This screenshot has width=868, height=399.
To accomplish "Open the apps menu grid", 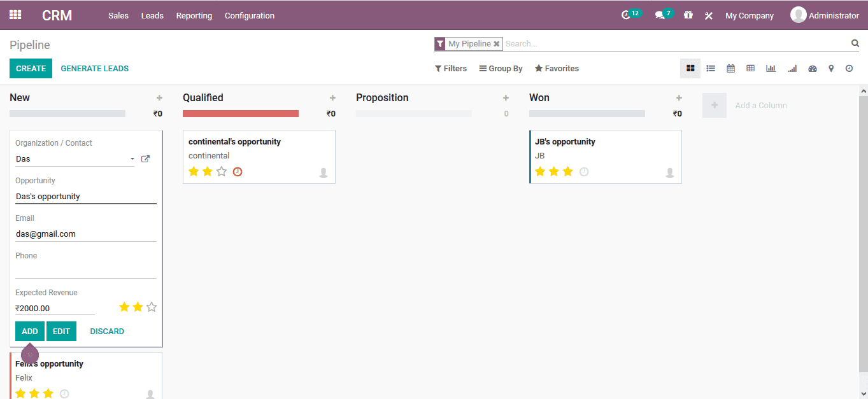I will tap(15, 15).
